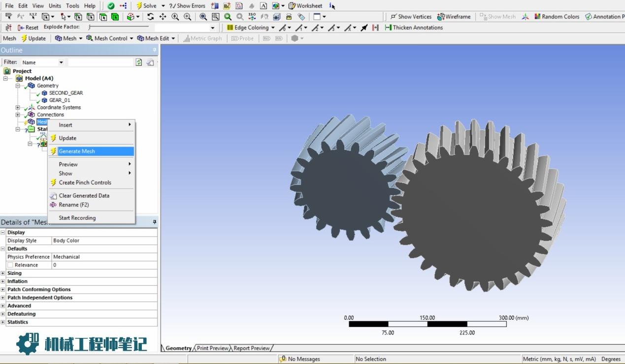Click the outline filter text field
Image resolution: width=625 pixels, height=364 pixels.
tap(100, 62)
